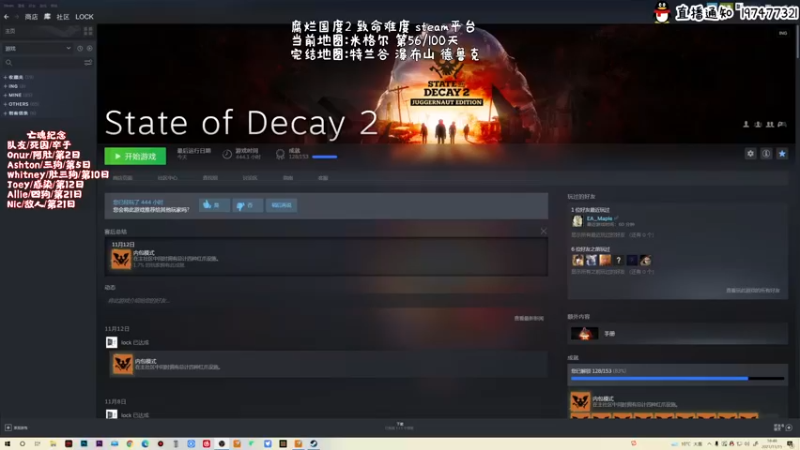Open Windows taskbar search circle

[22, 444]
